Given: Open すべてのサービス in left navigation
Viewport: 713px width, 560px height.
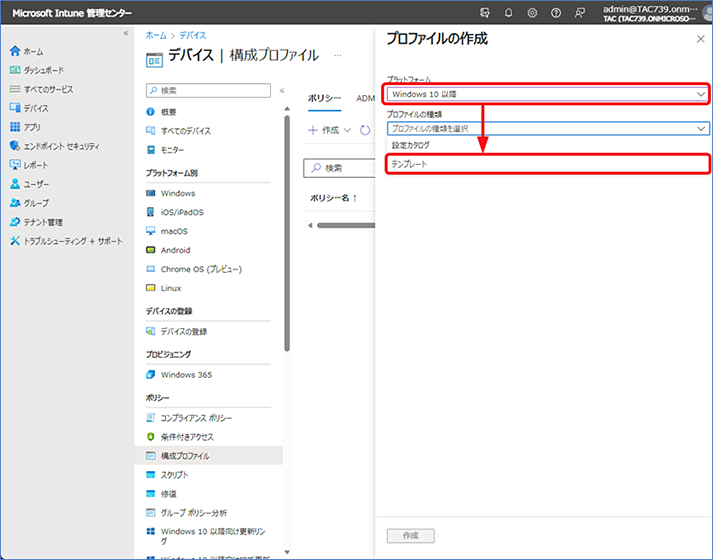Looking at the screenshot, I should click(41, 89).
